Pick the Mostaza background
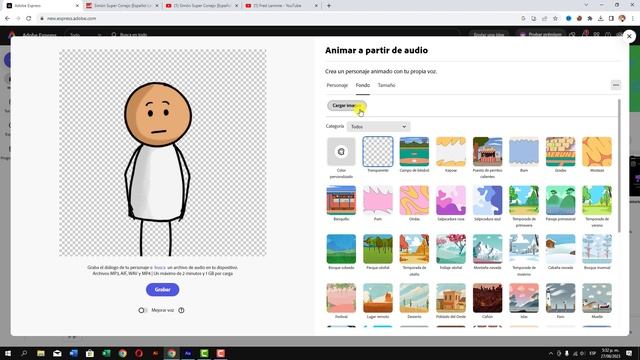 coord(597,152)
